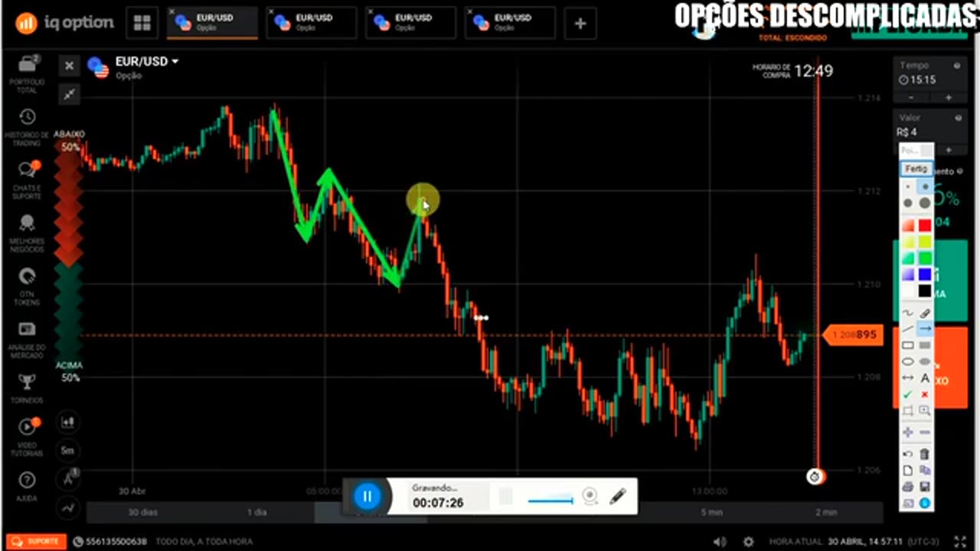The width and height of the screenshot is (980, 551).
Task: Open Chats e Suporte
Action: point(27,181)
